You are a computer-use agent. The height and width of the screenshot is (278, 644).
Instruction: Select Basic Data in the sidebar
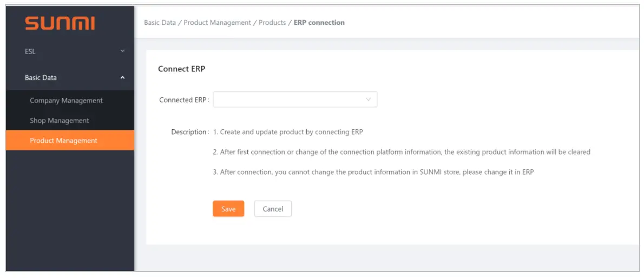(41, 78)
